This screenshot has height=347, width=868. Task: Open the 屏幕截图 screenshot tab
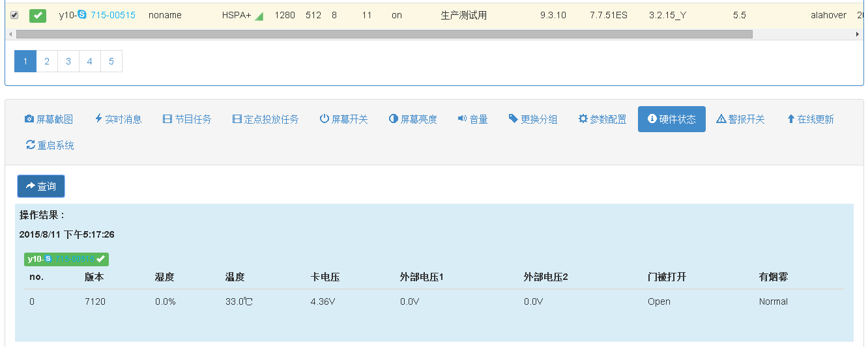click(x=49, y=119)
